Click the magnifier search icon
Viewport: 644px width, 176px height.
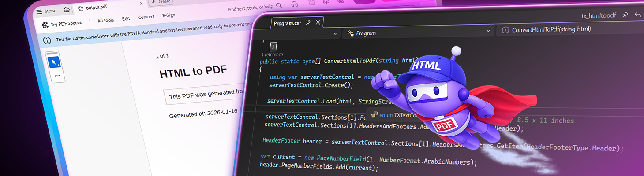pos(279,6)
